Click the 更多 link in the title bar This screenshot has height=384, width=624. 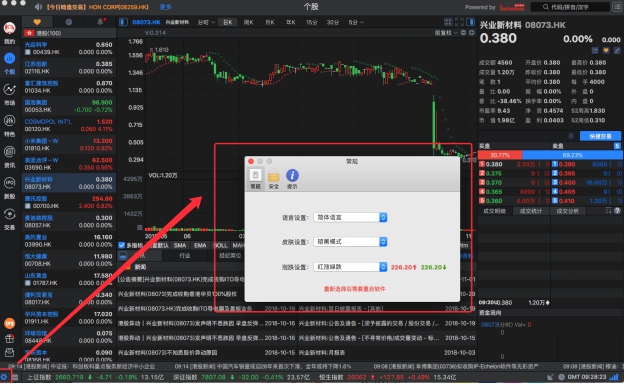pyautogui.click(x=165, y=7)
